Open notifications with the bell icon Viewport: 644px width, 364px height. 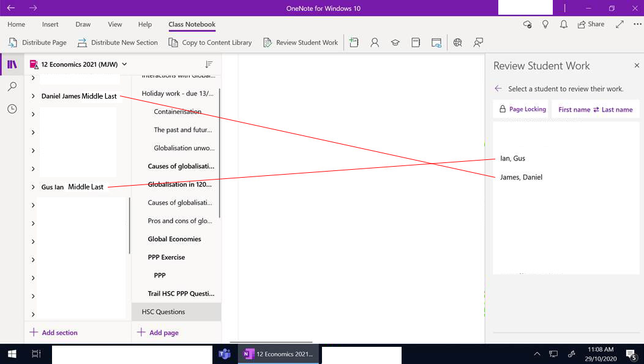click(x=564, y=25)
